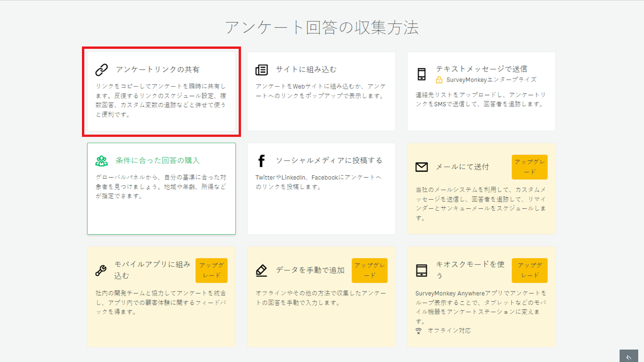Click the chain link share icon

pyautogui.click(x=102, y=70)
